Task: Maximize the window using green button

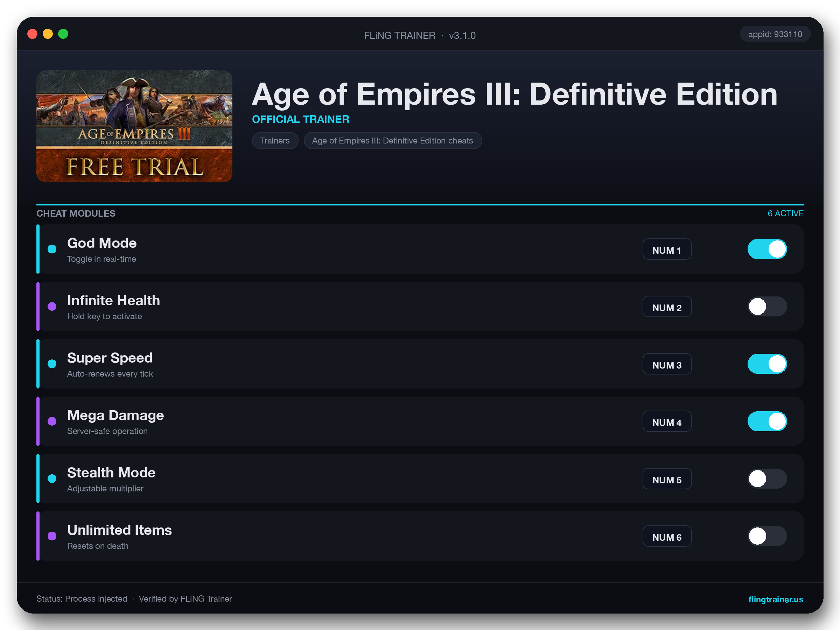Action: pos(63,34)
